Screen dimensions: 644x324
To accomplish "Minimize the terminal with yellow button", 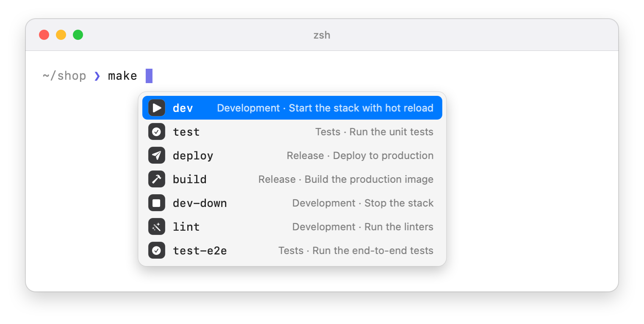I will pos(61,35).
